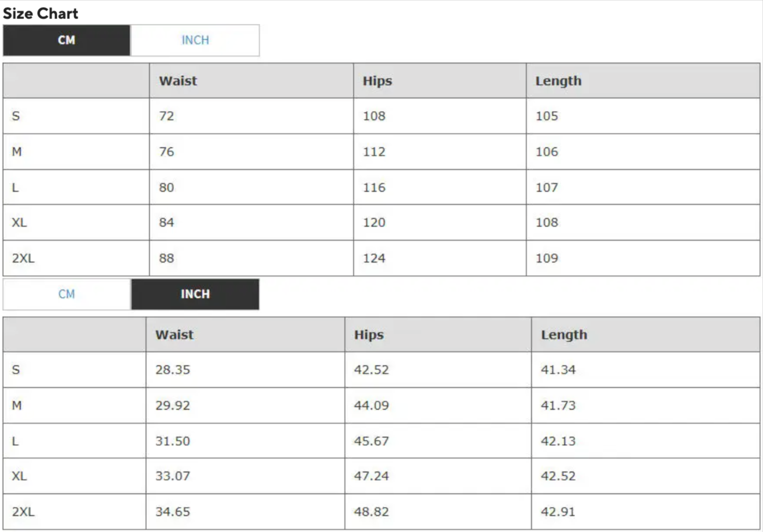Image resolution: width=763 pixels, height=532 pixels.
Task: Click the 2XL row label in the centimeter table
Action: (23, 258)
